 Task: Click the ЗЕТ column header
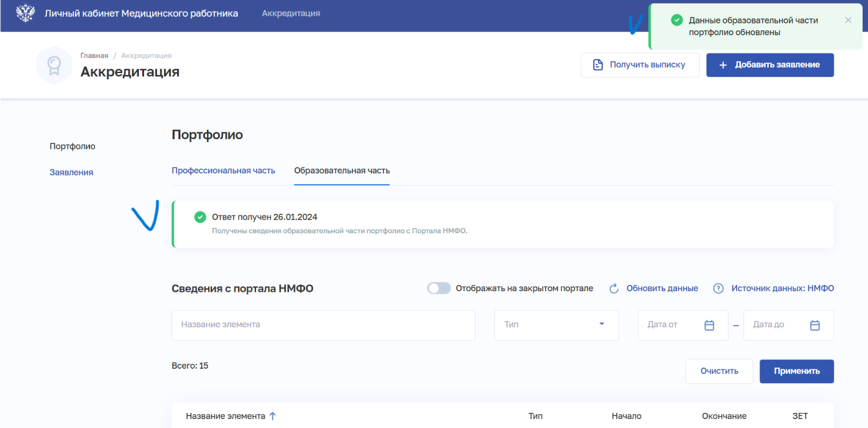(x=800, y=416)
